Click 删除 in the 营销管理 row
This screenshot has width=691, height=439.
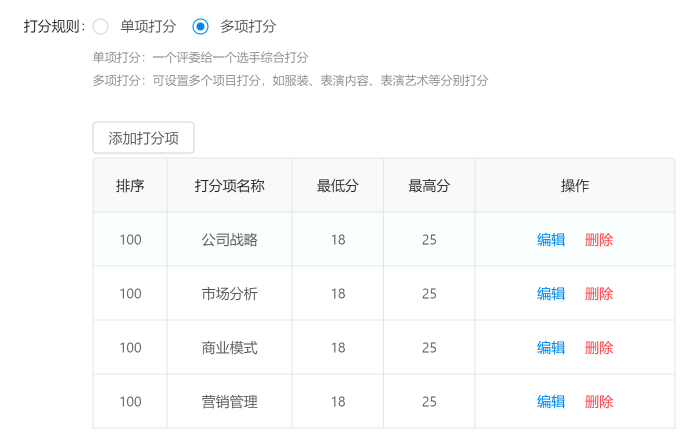click(x=599, y=402)
